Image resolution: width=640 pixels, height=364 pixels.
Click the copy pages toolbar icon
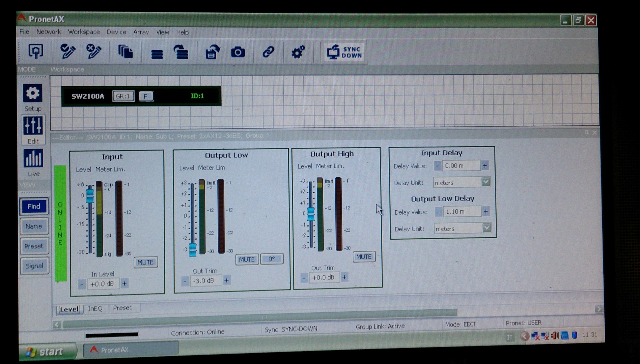[x=125, y=52]
